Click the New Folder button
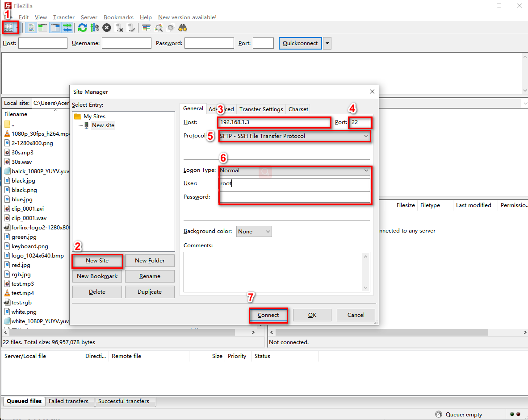 point(150,261)
